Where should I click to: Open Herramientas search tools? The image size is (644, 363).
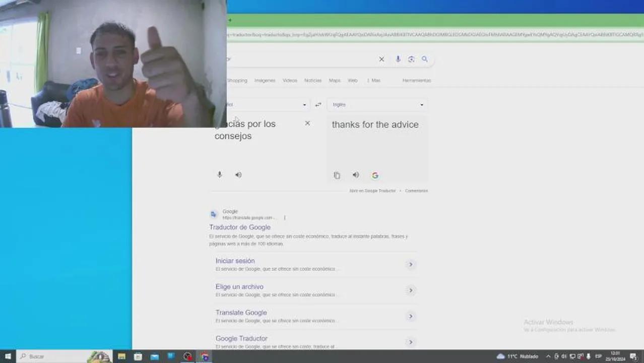[x=417, y=81]
